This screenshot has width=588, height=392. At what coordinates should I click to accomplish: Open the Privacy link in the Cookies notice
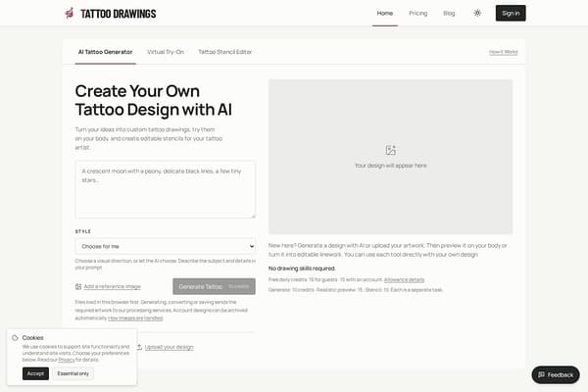67,360
